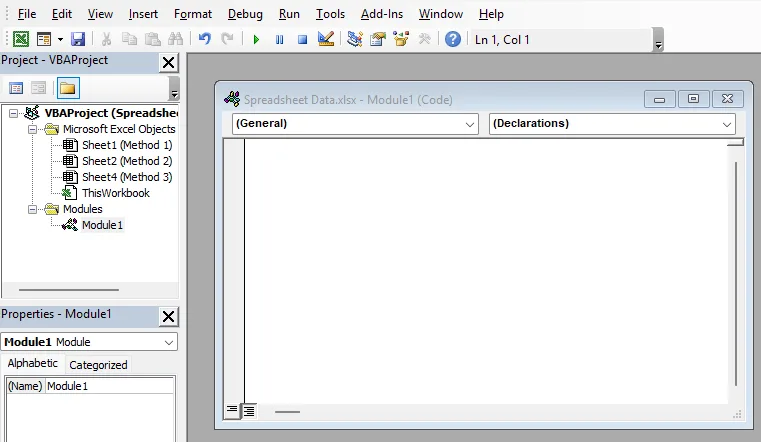Open Visual Basic Help question icon
This screenshot has width=761, height=442.
click(x=453, y=39)
